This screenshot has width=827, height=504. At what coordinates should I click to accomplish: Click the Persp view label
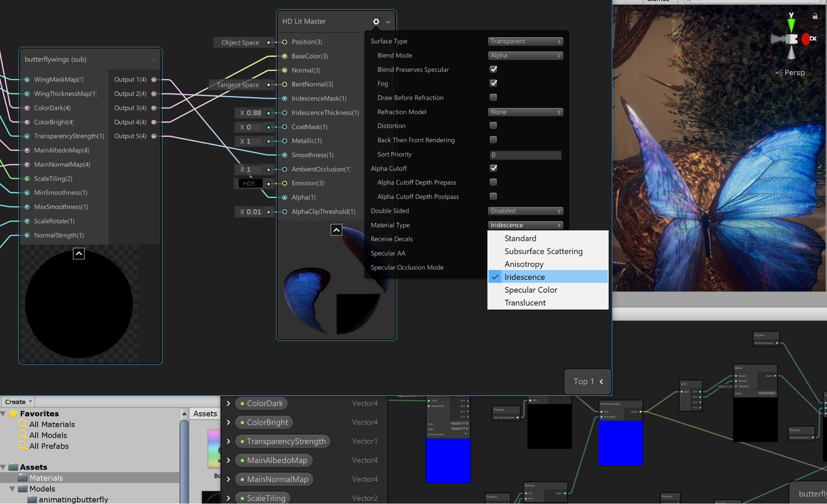tap(794, 72)
